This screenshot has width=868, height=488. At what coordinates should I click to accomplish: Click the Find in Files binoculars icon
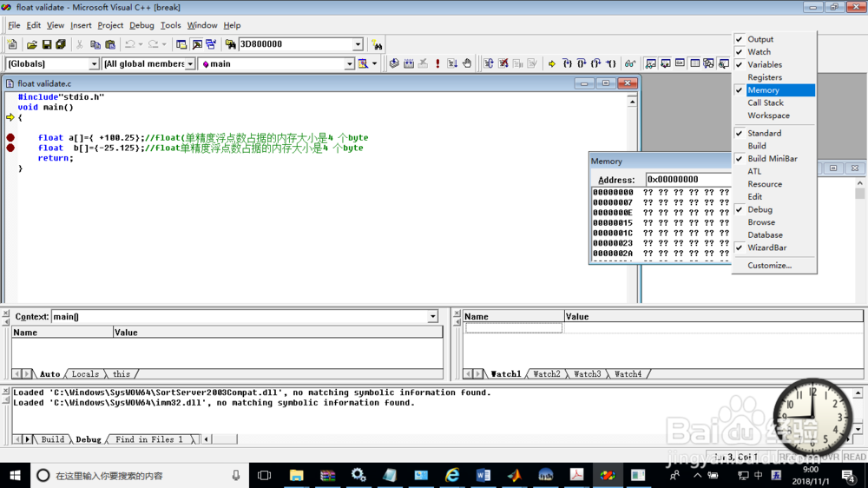[230, 44]
